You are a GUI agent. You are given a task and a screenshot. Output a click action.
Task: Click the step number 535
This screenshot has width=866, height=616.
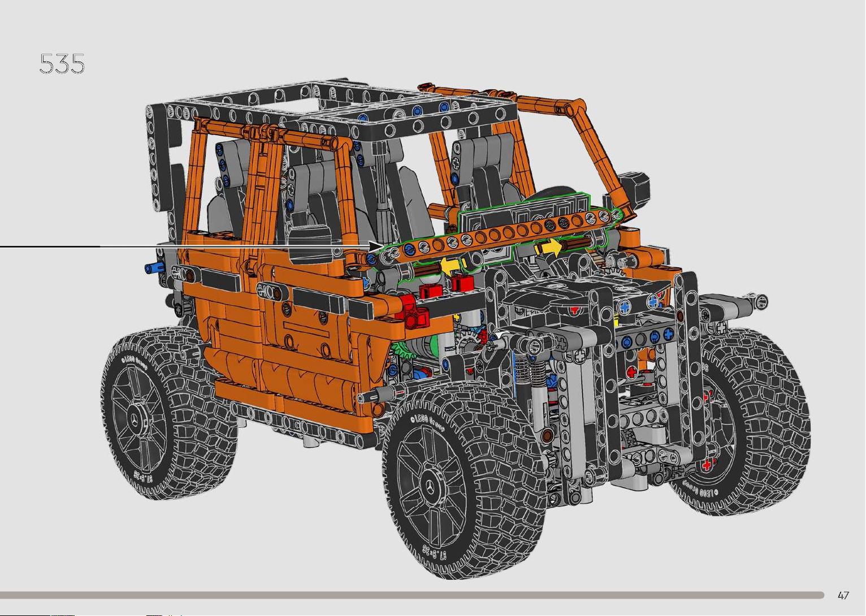(x=62, y=64)
